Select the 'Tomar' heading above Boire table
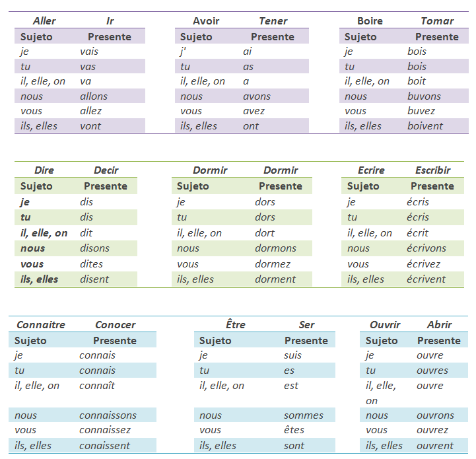The height and width of the screenshot is (459, 476). [x=437, y=21]
